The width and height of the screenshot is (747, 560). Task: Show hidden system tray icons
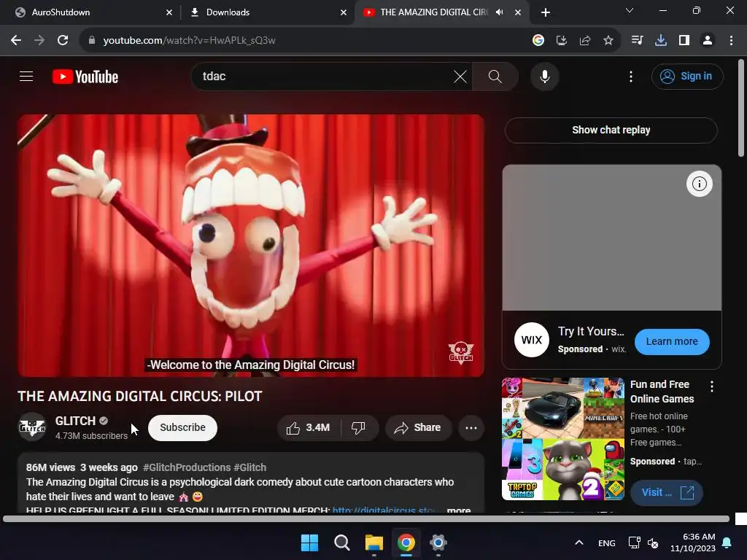click(578, 542)
